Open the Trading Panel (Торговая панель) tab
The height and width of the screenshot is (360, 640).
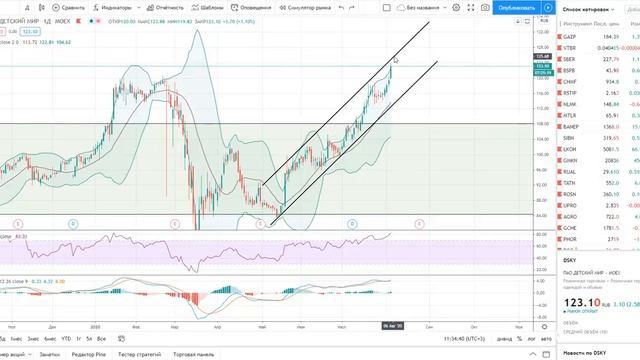(193, 354)
